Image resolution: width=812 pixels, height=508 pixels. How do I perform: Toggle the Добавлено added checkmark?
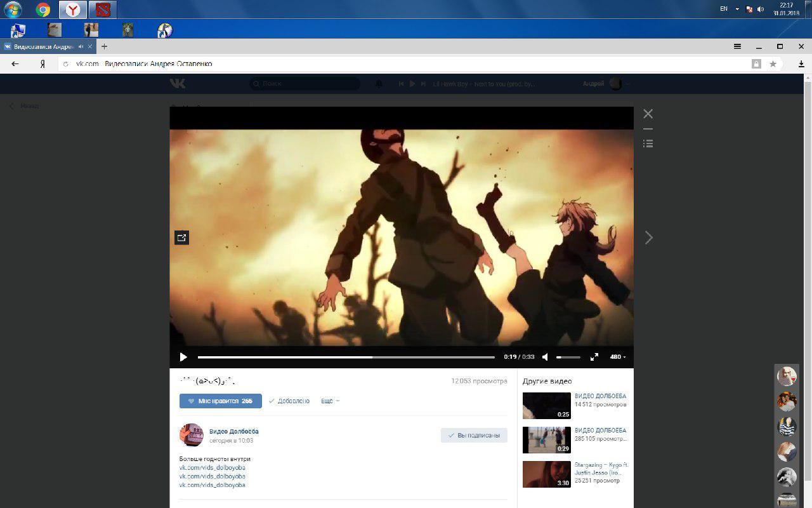(289, 401)
